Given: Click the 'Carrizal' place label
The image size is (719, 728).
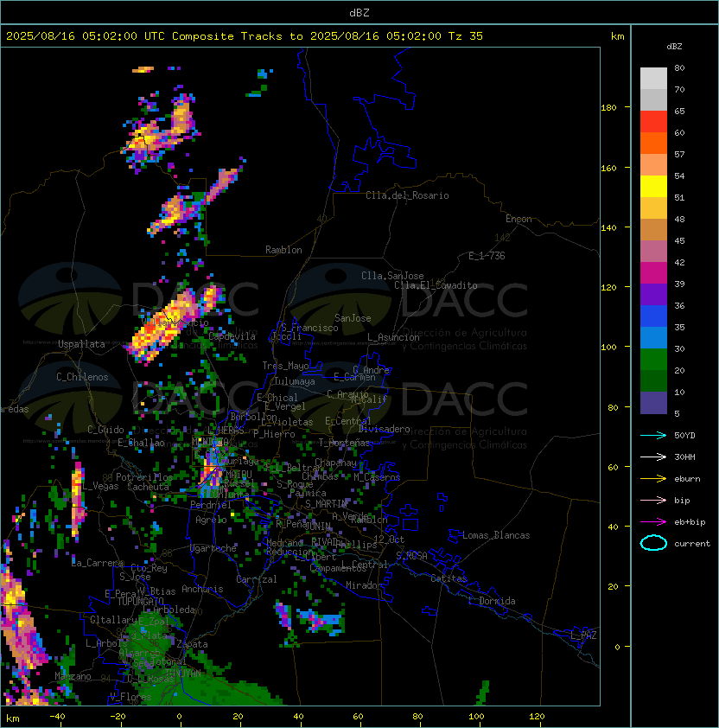Looking at the screenshot, I should (257, 579).
